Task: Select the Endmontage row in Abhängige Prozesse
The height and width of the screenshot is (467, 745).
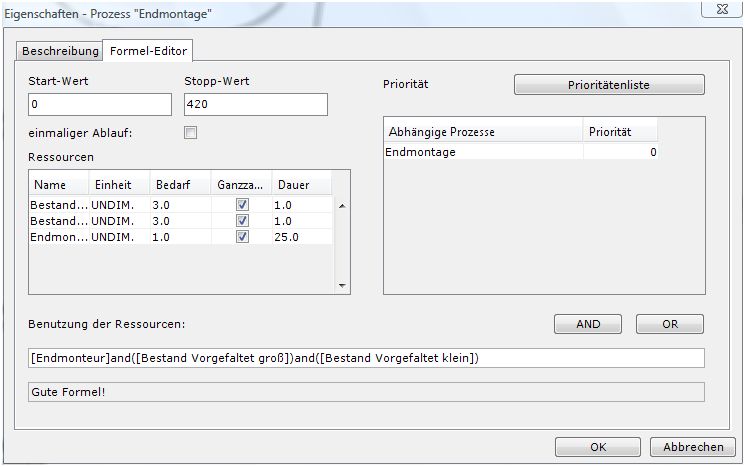Action: (x=482, y=152)
